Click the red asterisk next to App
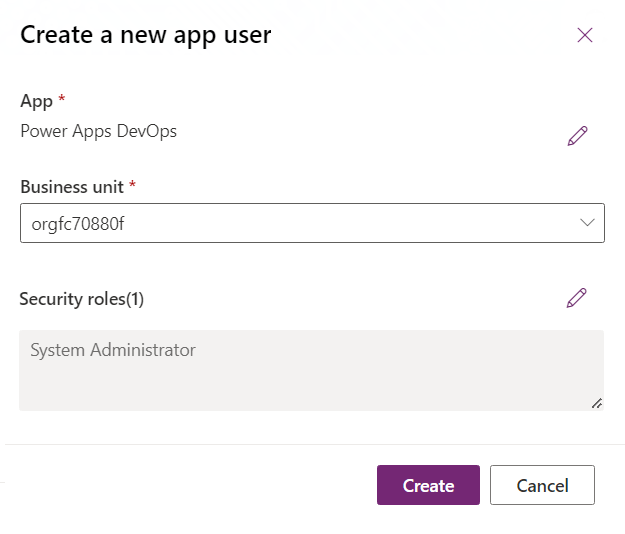 (62, 100)
